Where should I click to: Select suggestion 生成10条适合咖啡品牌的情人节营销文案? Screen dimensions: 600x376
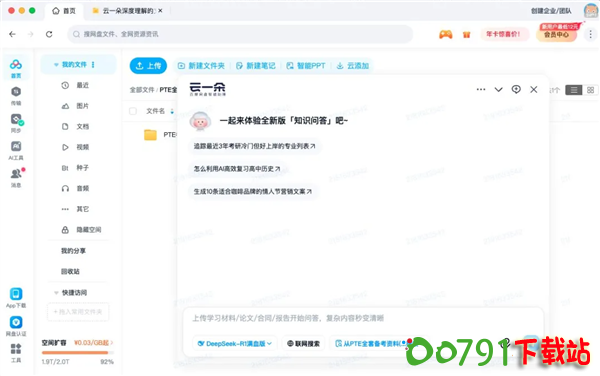(253, 191)
